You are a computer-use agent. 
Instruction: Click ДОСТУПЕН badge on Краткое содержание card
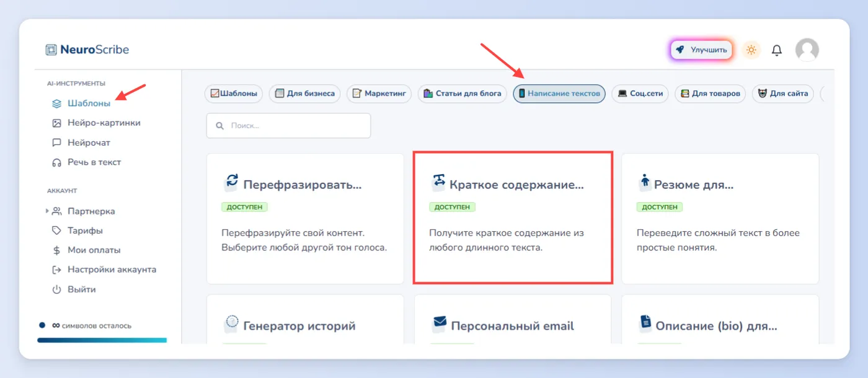coord(452,207)
